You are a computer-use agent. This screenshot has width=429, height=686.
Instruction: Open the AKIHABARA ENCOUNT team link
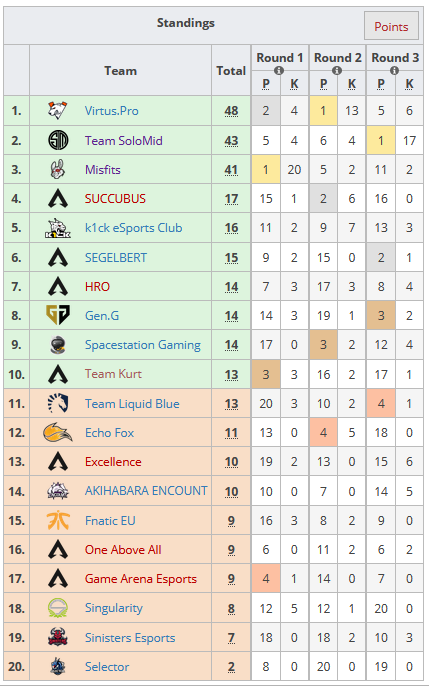[146, 490]
